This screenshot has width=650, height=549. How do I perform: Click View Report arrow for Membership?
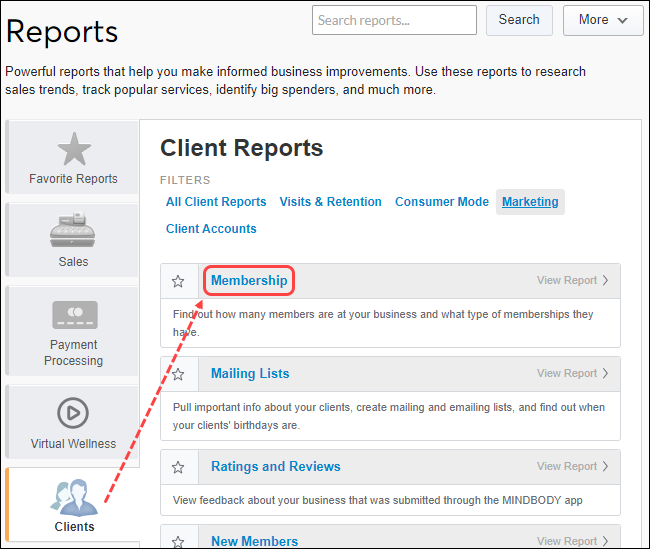point(573,281)
